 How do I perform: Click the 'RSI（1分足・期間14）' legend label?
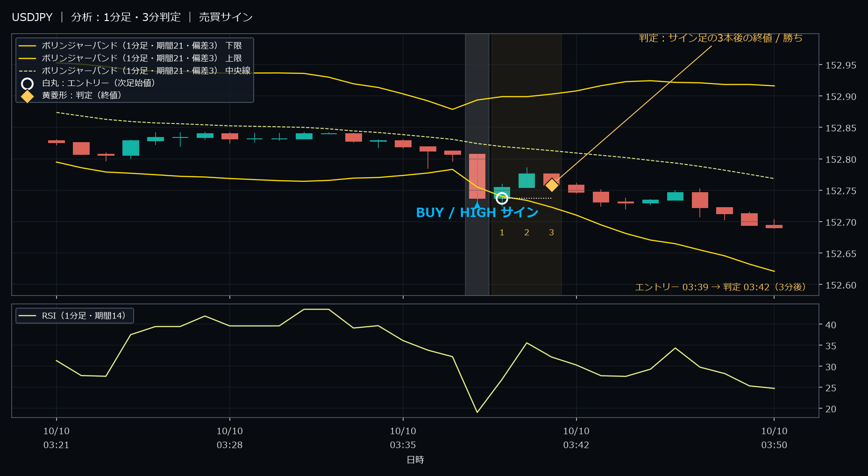pos(84,316)
